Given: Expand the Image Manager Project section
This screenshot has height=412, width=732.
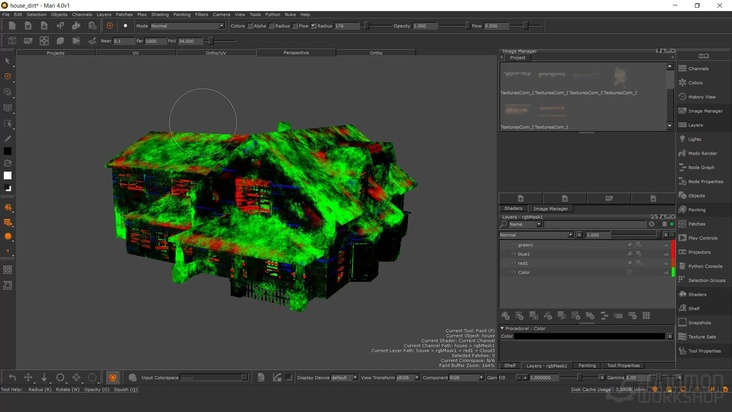Looking at the screenshot, I should [x=502, y=58].
